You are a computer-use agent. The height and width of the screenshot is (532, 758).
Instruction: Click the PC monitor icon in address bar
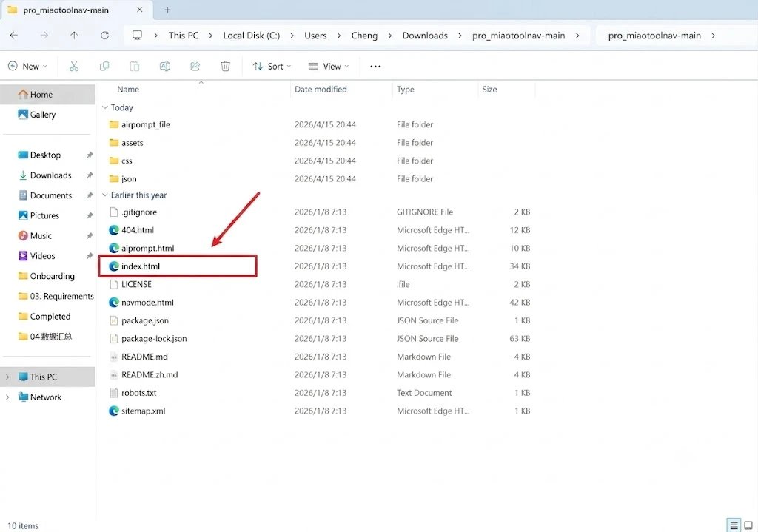tap(137, 36)
